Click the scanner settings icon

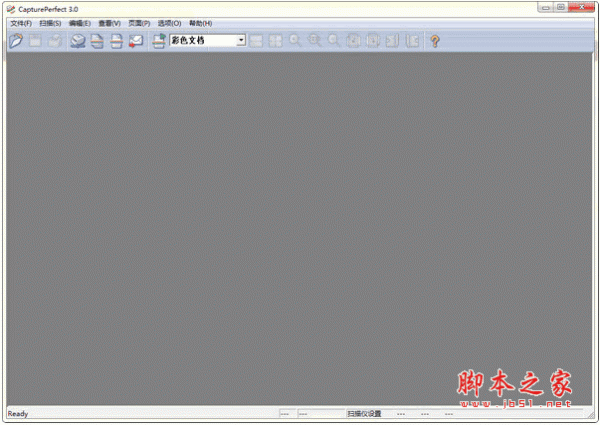pos(78,41)
